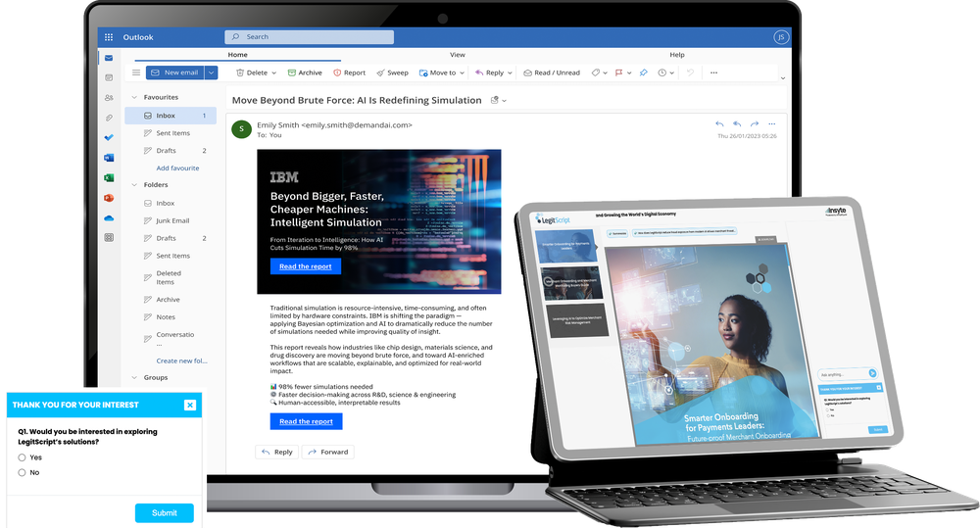The width and height of the screenshot is (980, 528).
Task: Click the Snooze clock icon
Action: (x=661, y=72)
